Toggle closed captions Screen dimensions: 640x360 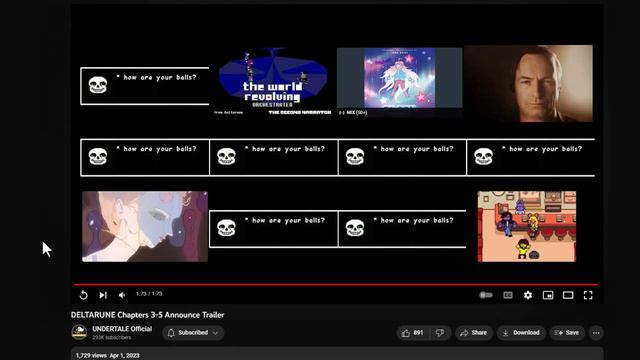[x=508, y=295]
